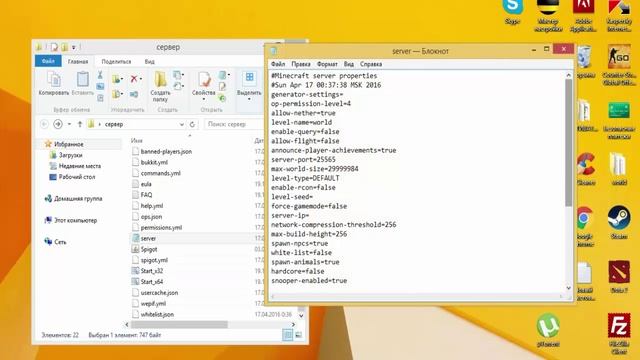Open the Формат menu in Notepad
The width and height of the screenshot is (640, 360).
pos(327,64)
